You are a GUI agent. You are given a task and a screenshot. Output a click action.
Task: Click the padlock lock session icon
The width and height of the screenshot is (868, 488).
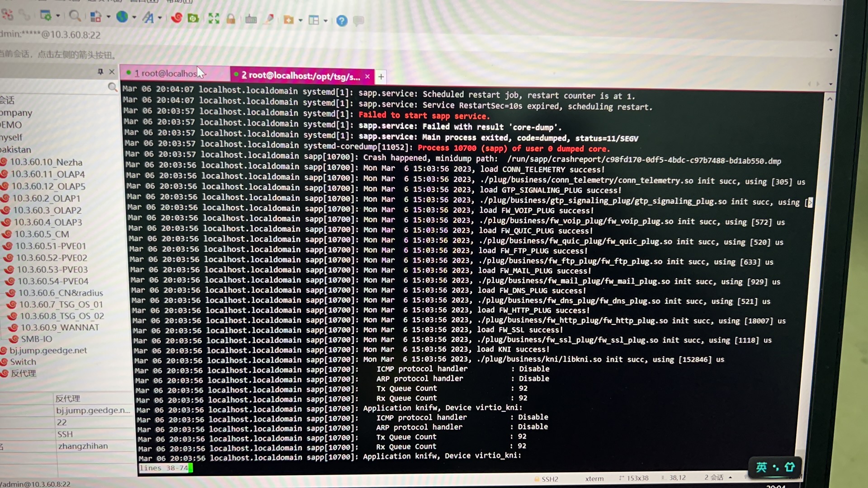coord(231,19)
